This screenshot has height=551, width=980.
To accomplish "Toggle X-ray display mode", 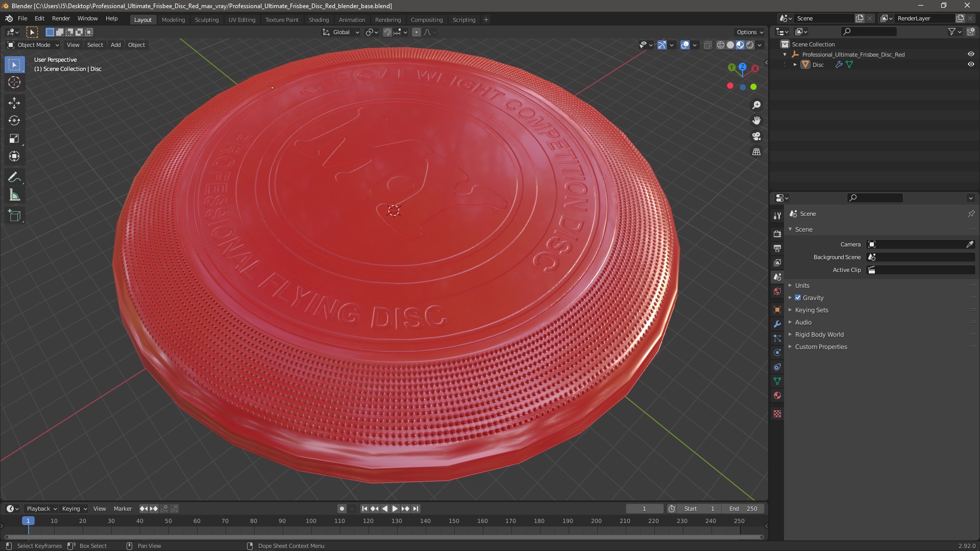I will click(x=707, y=45).
